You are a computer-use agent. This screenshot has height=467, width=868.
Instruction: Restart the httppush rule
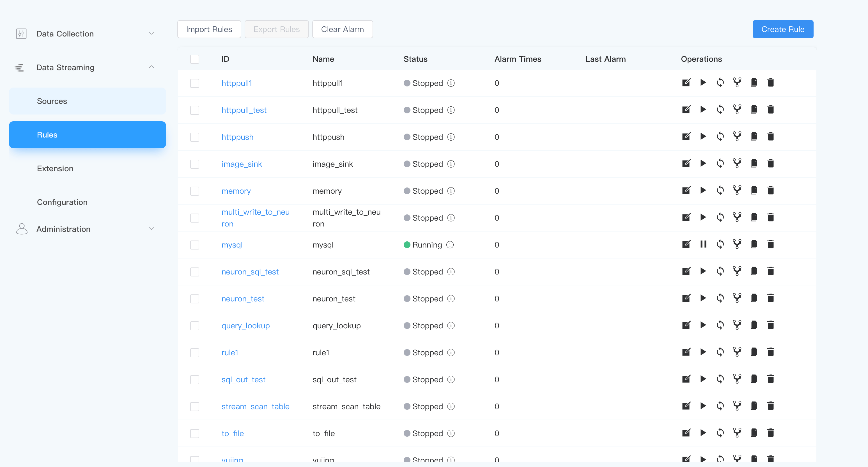[x=720, y=137]
